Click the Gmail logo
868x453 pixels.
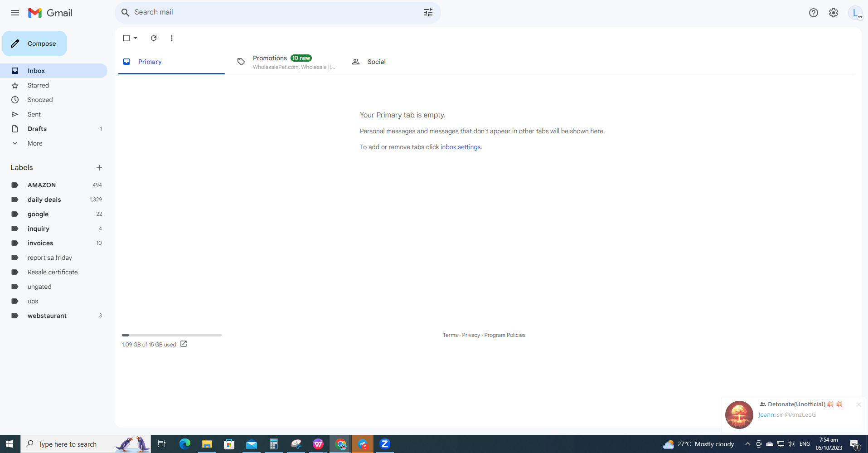click(x=50, y=13)
